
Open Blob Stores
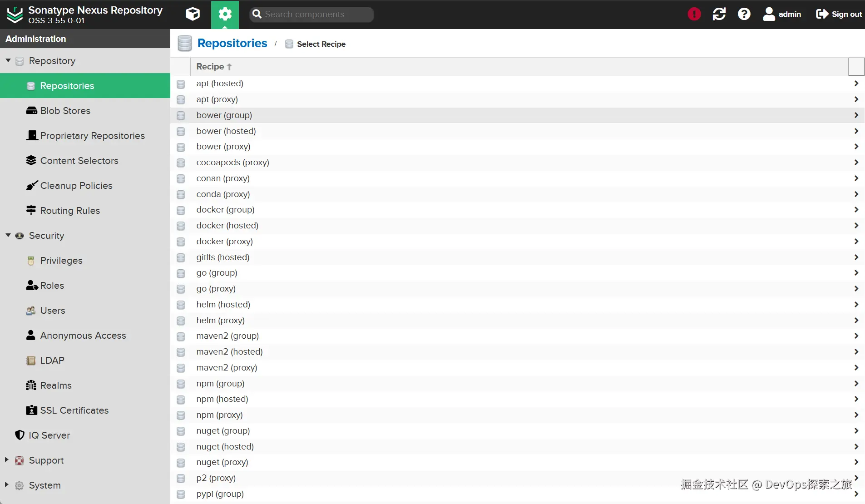[x=85, y=111]
